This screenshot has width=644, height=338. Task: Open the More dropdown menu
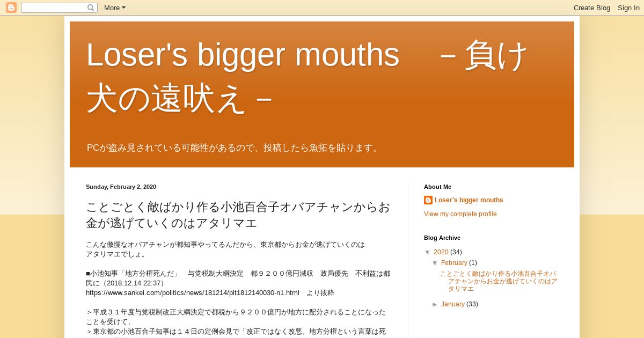[x=115, y=8]
